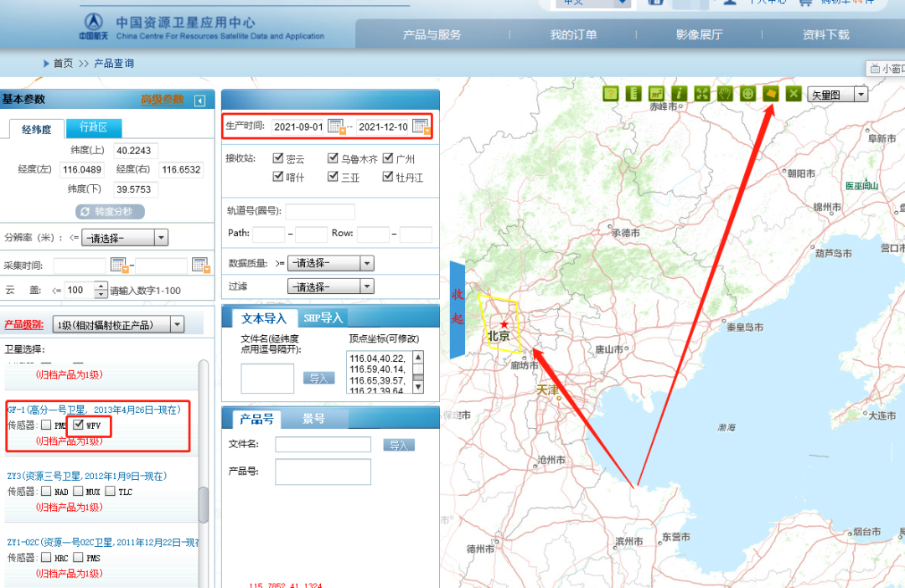Check the ZY3 MUX sensor checkbox

pos(78,491)
